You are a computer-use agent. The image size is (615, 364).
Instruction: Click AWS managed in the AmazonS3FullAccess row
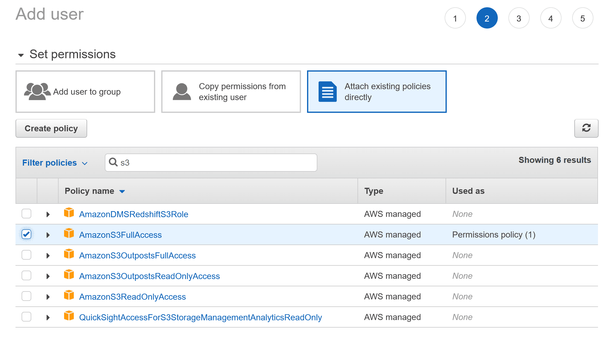(x=392, y=234)
